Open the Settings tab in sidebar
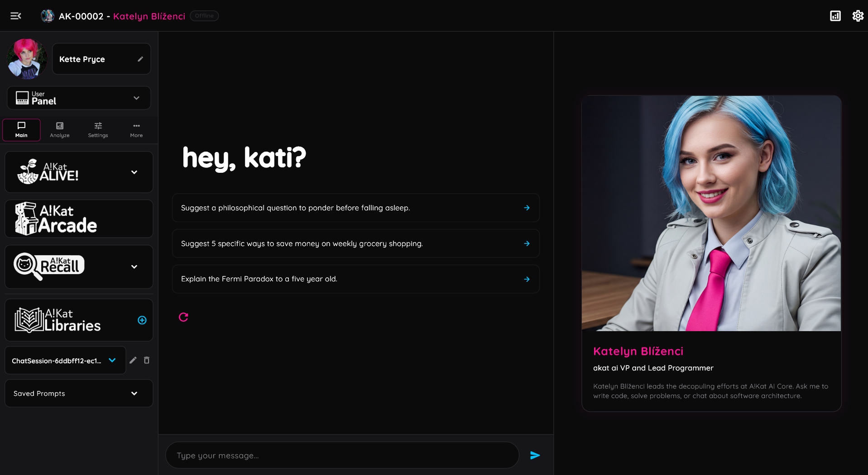The image size is (868, 475). pyautogui.click(x=98, y=130)
